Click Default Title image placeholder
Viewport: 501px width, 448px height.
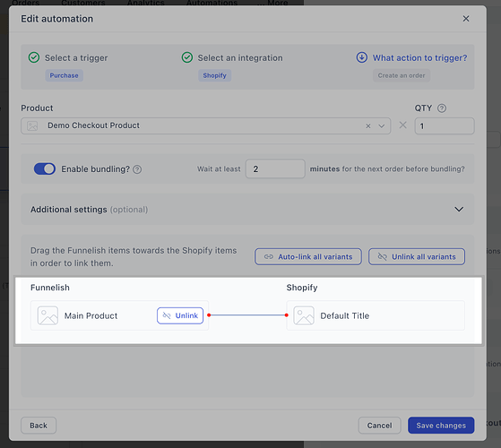coord(304,315)
